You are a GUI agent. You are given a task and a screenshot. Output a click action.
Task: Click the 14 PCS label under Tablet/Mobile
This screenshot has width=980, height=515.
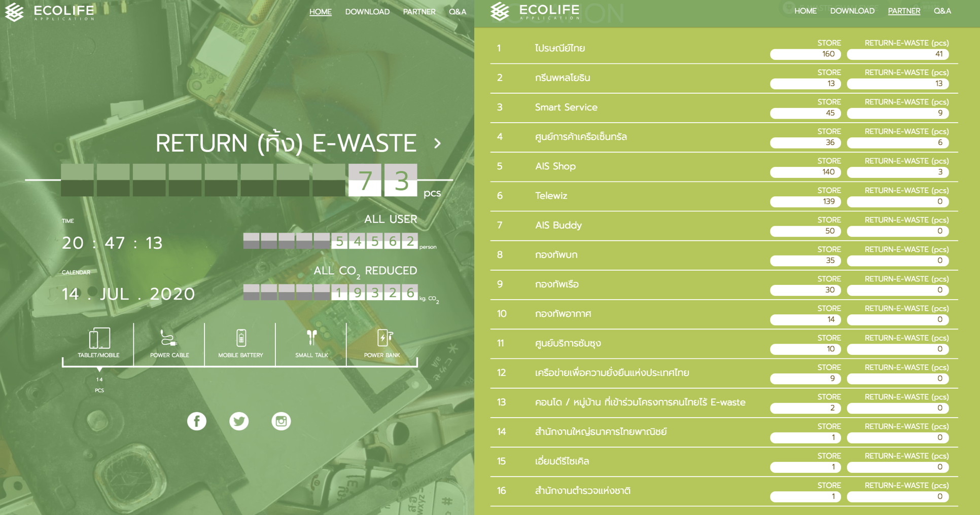click(x=99, y=385)
